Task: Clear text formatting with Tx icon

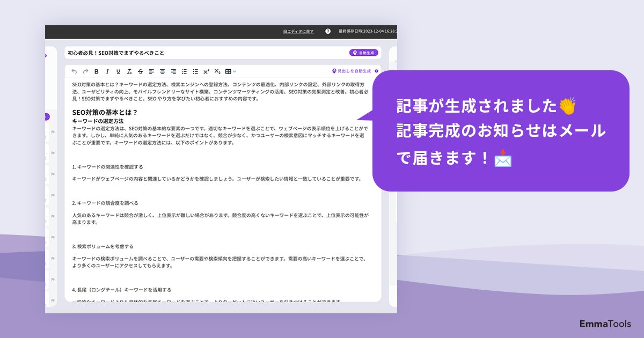Action: pyautogui.click(x=129, y=71)
